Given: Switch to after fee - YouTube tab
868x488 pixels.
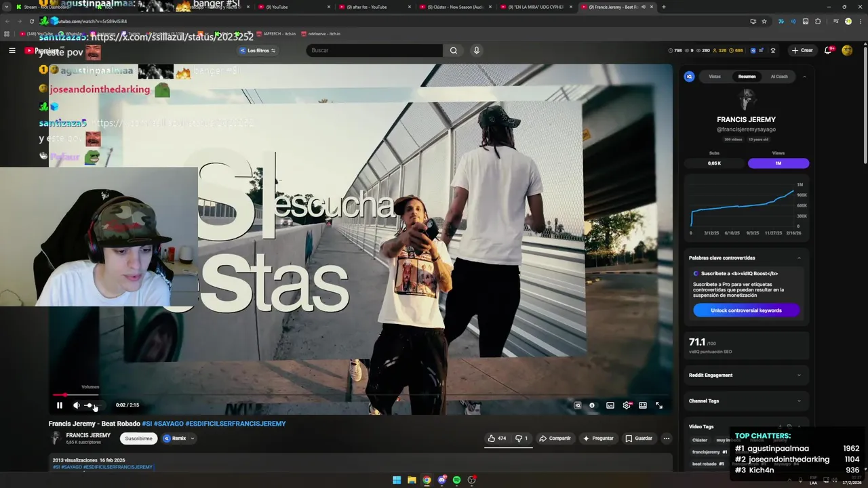Looking at the screenshot, I should [373, 7].
